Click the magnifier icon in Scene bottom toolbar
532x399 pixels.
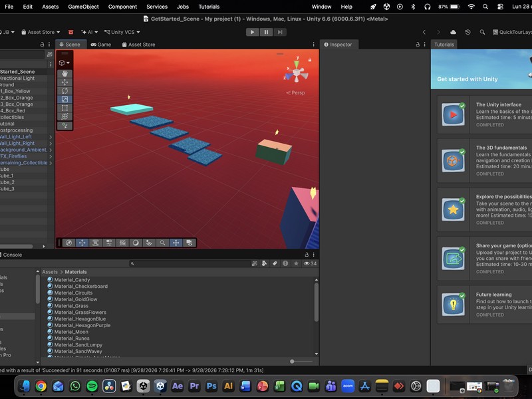(162, 243)
